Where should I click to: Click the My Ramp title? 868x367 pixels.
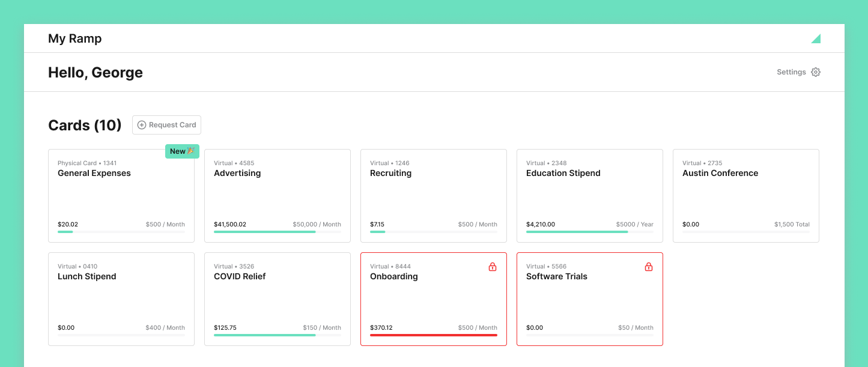click(x=75, y=38)
